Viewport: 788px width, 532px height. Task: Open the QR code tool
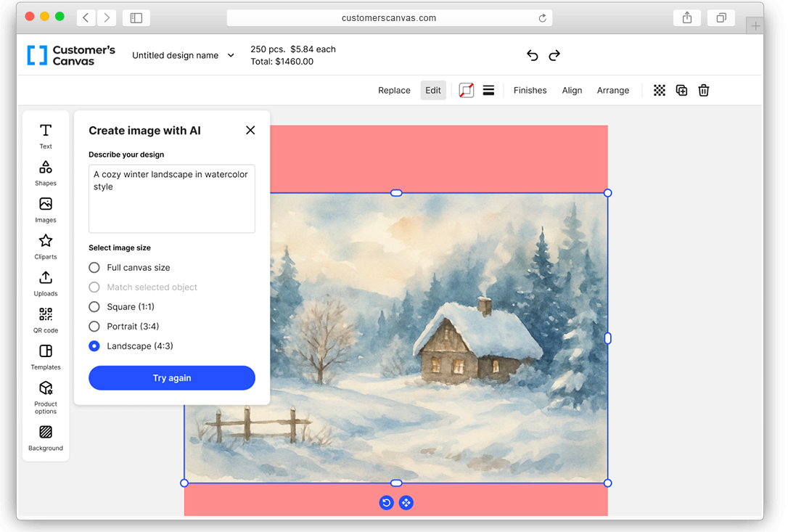46,320
